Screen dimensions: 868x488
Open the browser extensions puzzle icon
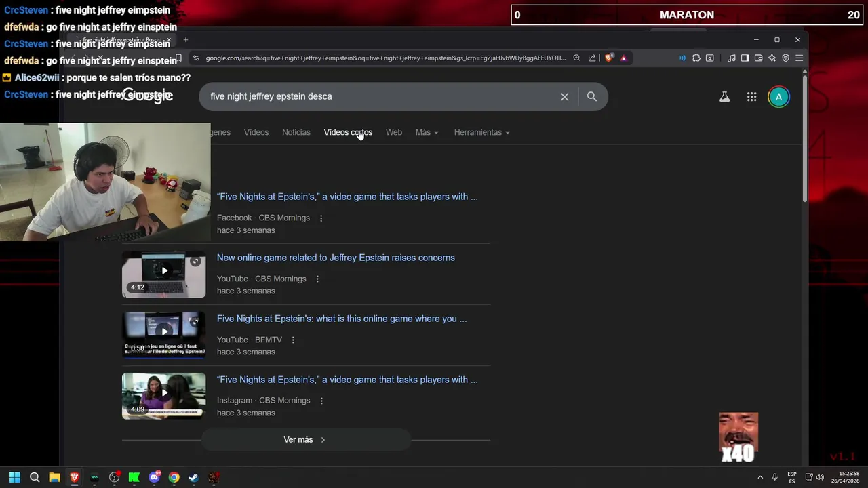(x=696, y=58)
